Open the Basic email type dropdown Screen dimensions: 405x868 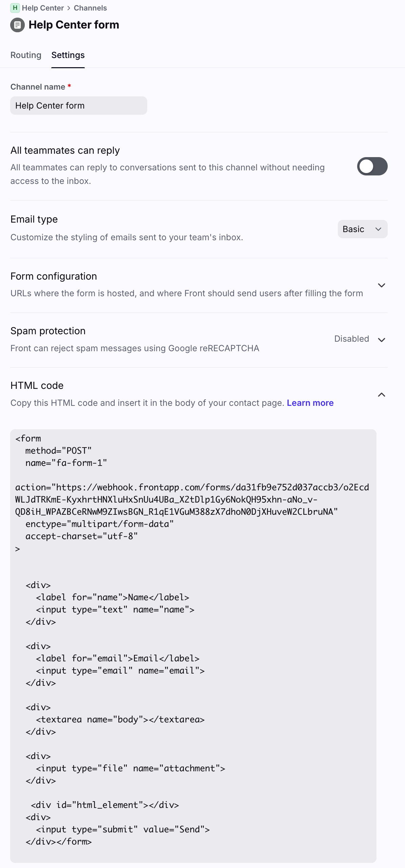click(362, 229)
